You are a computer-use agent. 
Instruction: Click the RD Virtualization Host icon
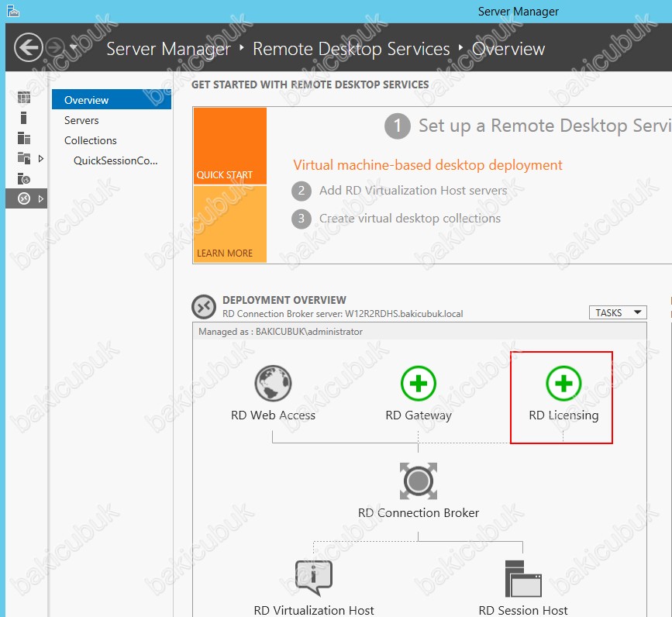click(314, 578)
